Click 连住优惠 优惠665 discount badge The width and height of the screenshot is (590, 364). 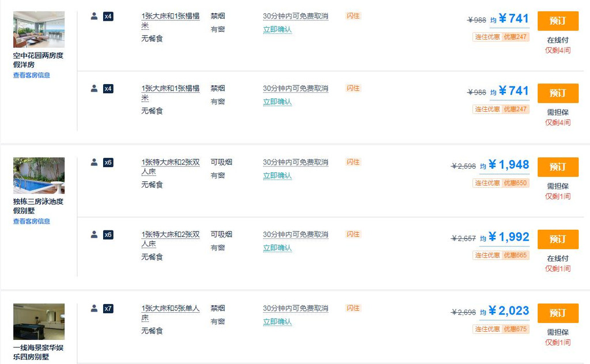click(x=501, y=255)
